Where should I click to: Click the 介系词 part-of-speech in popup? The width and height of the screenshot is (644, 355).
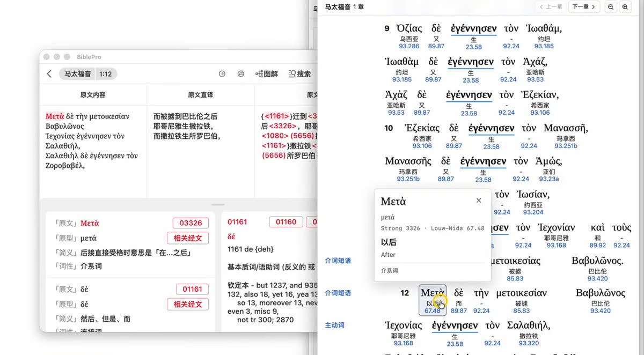point(390,271)
